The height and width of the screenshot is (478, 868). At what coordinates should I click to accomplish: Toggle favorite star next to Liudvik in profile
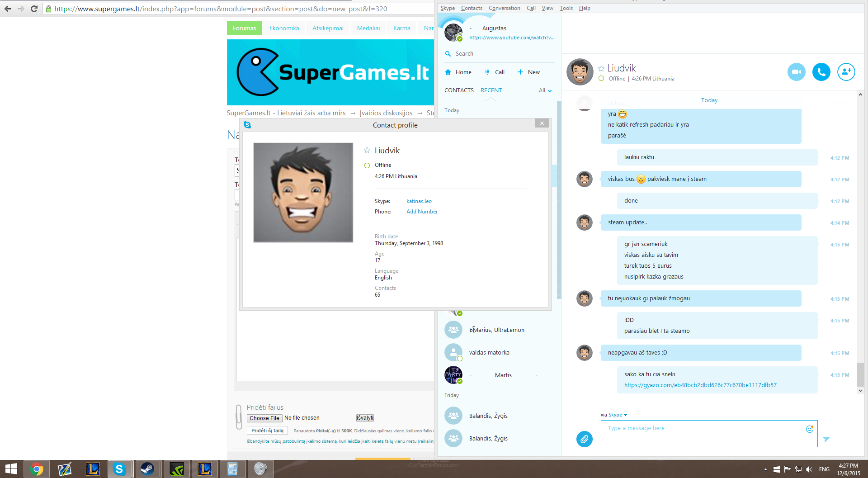(x=367, y=150)
